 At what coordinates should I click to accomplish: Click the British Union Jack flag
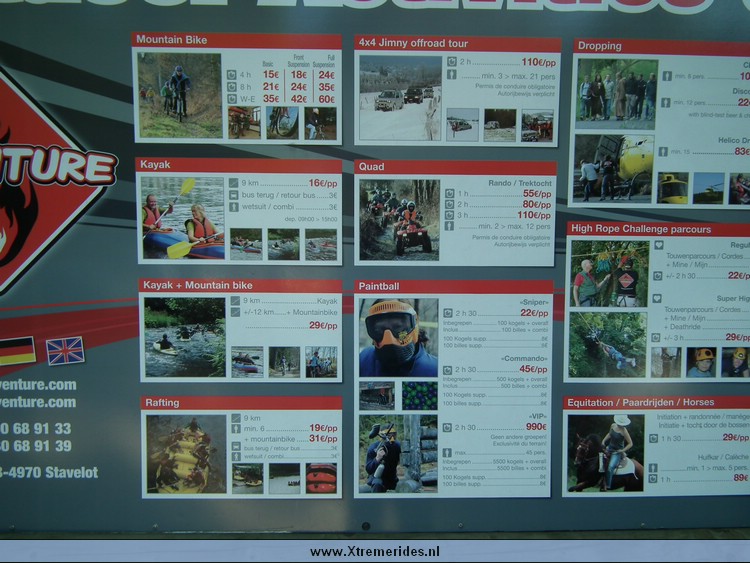point(65,351)
